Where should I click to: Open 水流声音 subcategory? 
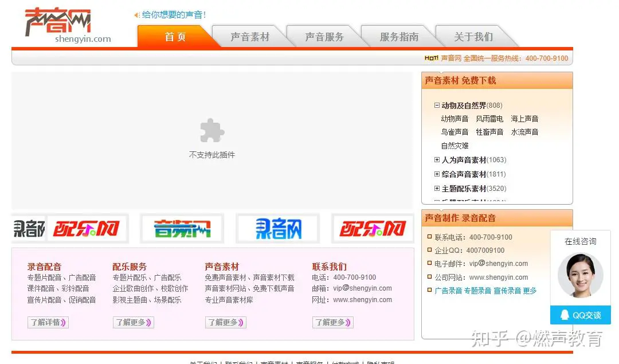pos(524,132)
